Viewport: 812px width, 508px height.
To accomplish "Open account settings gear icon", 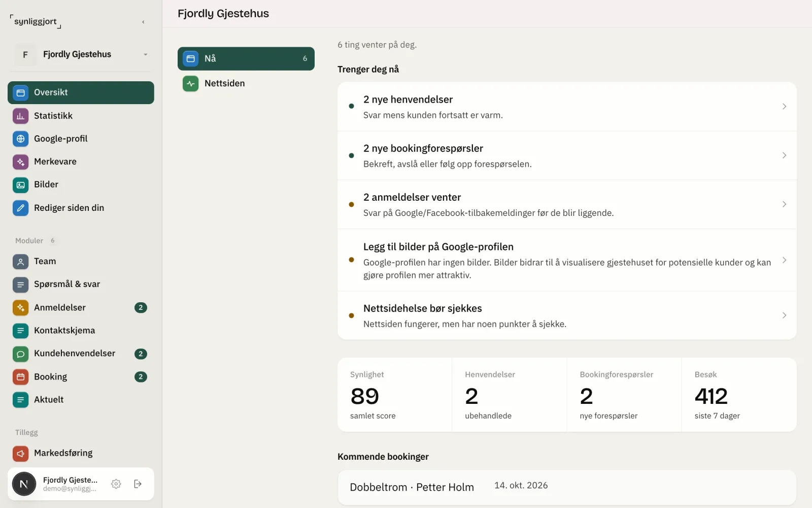I will [x=116, y=484].
